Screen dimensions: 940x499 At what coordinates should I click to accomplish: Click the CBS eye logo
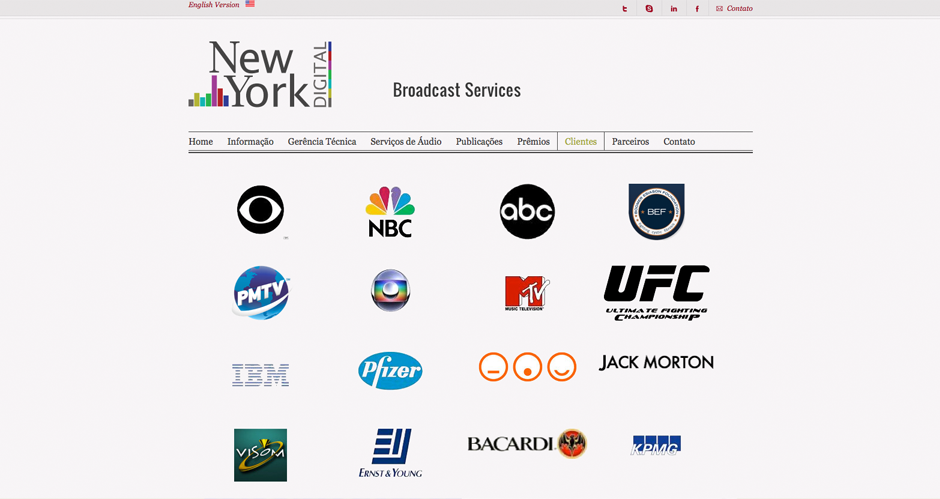[260, 210]
